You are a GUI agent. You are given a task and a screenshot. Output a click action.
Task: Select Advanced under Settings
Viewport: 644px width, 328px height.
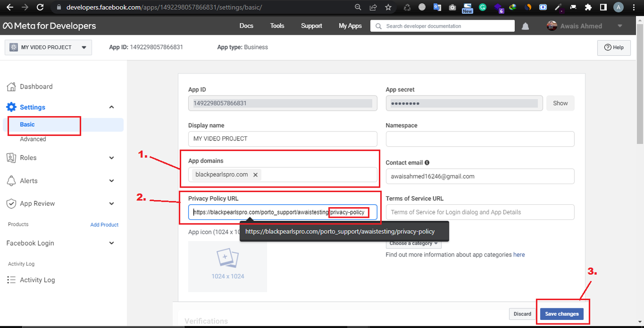(x=33, y=139)
